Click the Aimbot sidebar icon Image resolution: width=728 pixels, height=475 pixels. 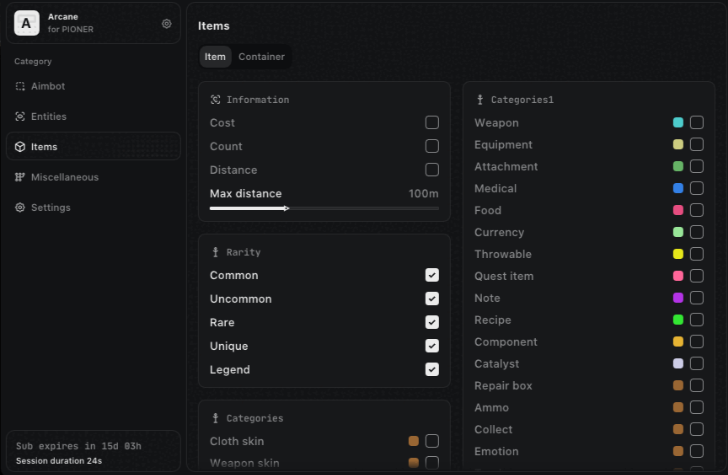pyautogui.click(x=20, y=86)
